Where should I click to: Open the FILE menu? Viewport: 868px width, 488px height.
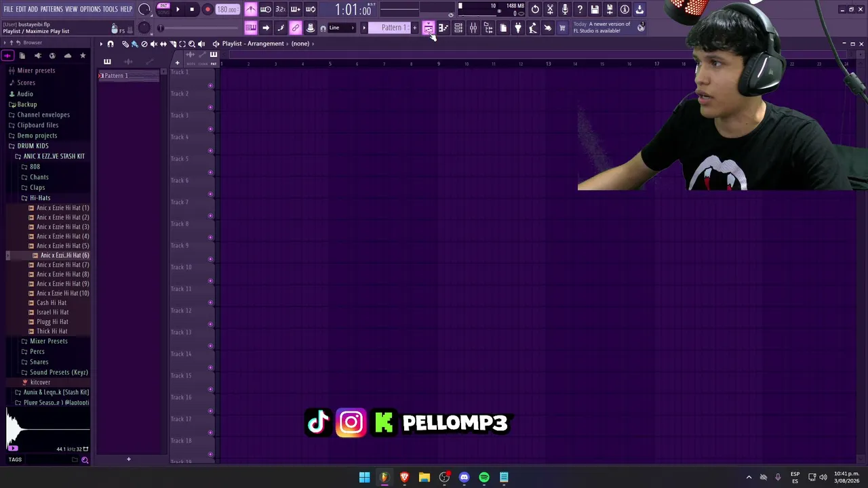click(8, 9)
